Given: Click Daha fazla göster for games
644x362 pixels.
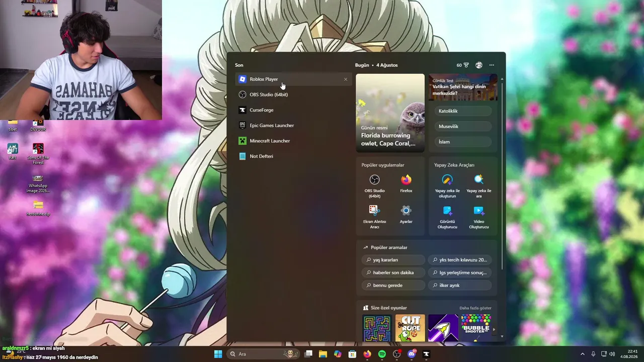Looking at the screenshot, I should pos(475,308).
